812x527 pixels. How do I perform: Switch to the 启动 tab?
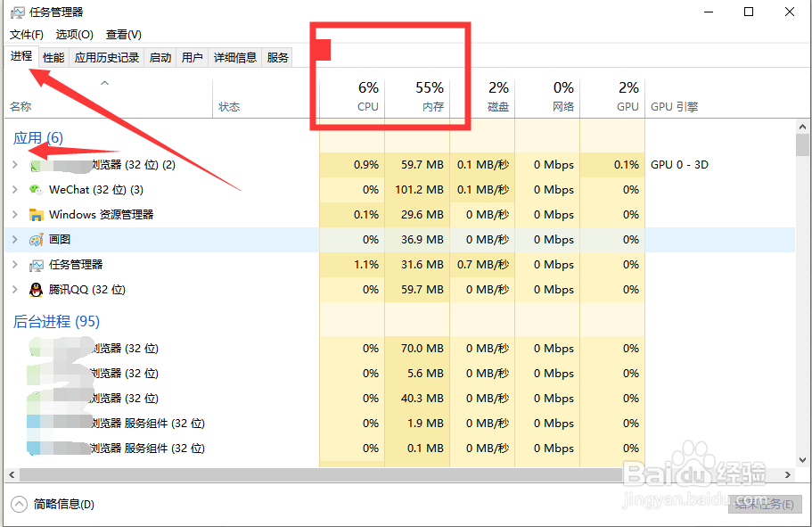click(160, 58)
